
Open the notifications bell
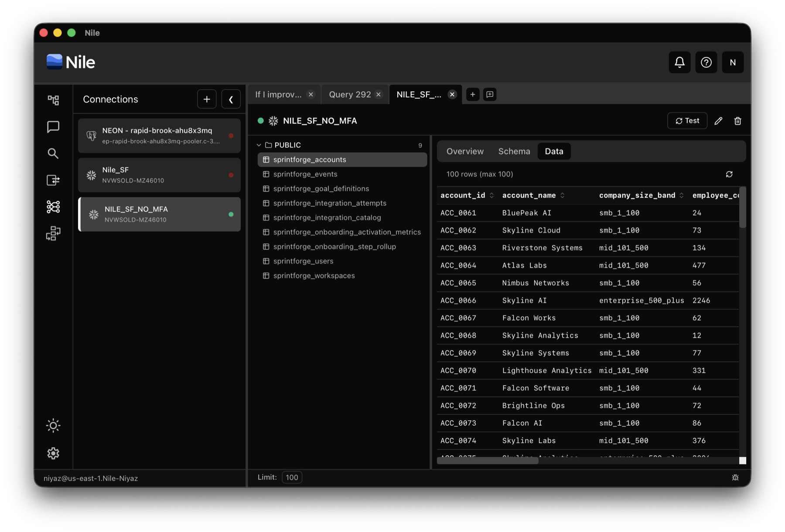pos(679,62)
